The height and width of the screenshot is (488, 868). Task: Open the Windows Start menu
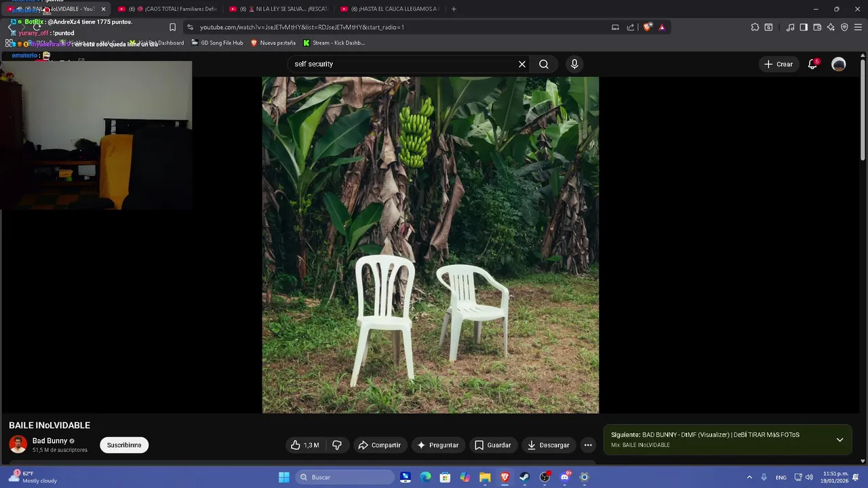pos(284,477)
